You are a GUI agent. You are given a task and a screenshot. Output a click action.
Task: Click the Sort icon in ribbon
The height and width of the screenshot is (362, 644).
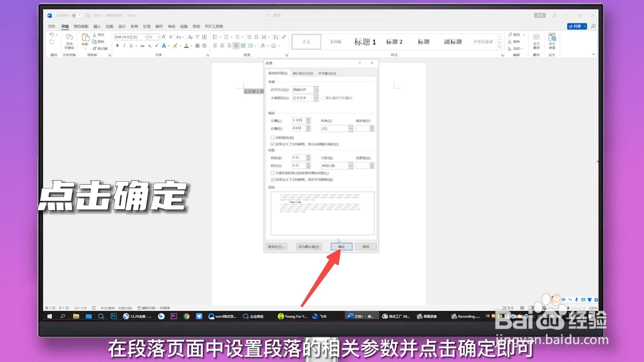[276, 37]
